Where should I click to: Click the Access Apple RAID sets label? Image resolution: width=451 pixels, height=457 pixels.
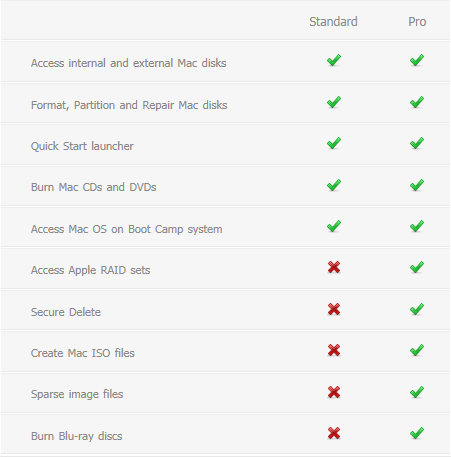tap(91, 270)
